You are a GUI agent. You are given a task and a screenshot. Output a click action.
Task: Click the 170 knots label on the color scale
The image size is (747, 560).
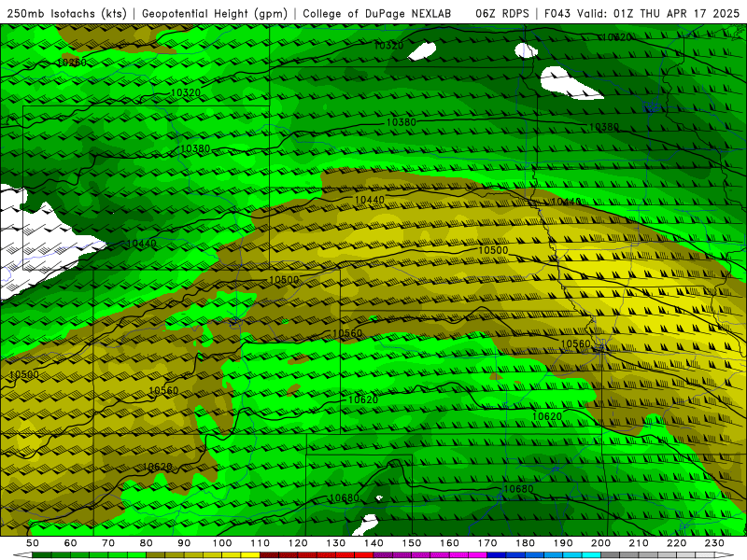pos(487,543)
